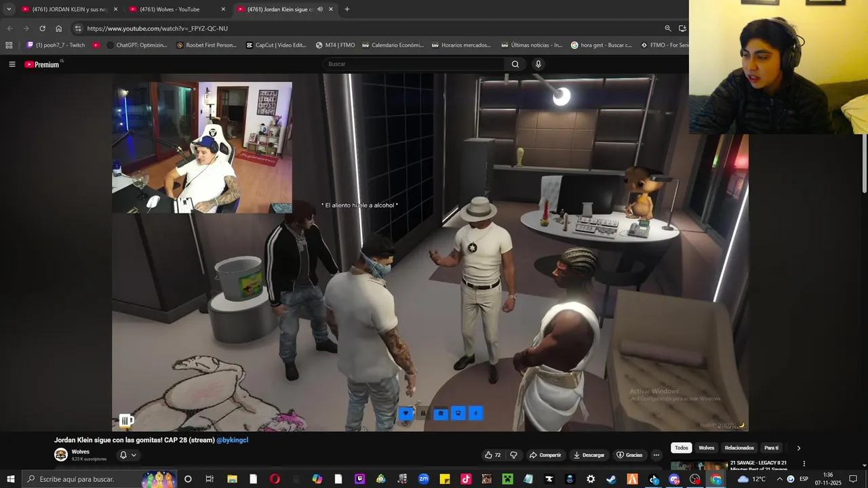Open the Últimas noticias bookmark
Viewport: 868px width, 488px height.
click(x=531, y=45)
